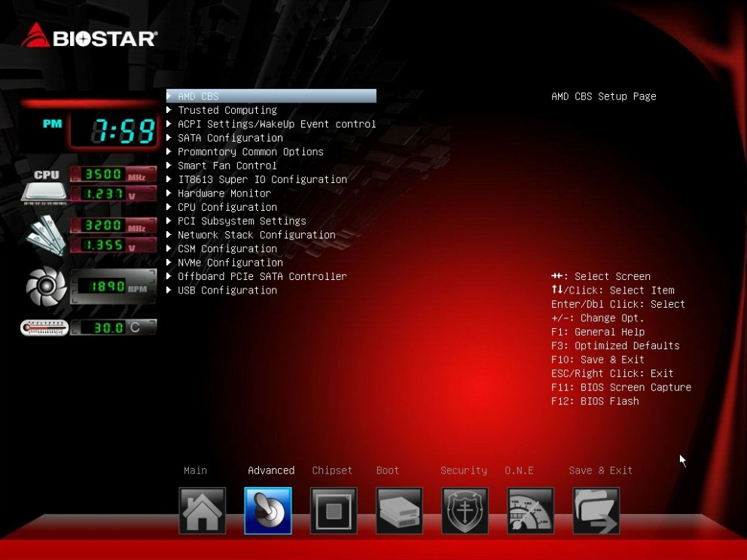The image size is (747, 560).
Task: Enter Smart Fan Control
Action: 227,166
